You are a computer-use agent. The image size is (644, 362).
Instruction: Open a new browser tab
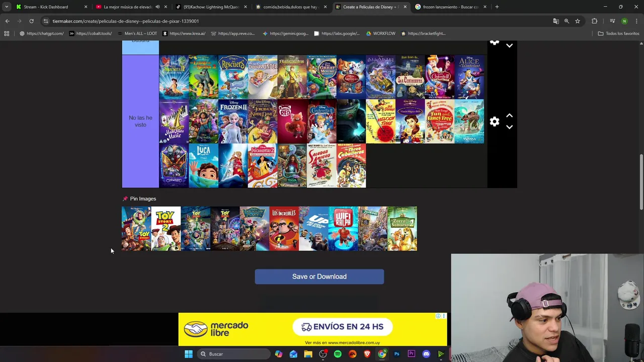[x=497, y=7]
